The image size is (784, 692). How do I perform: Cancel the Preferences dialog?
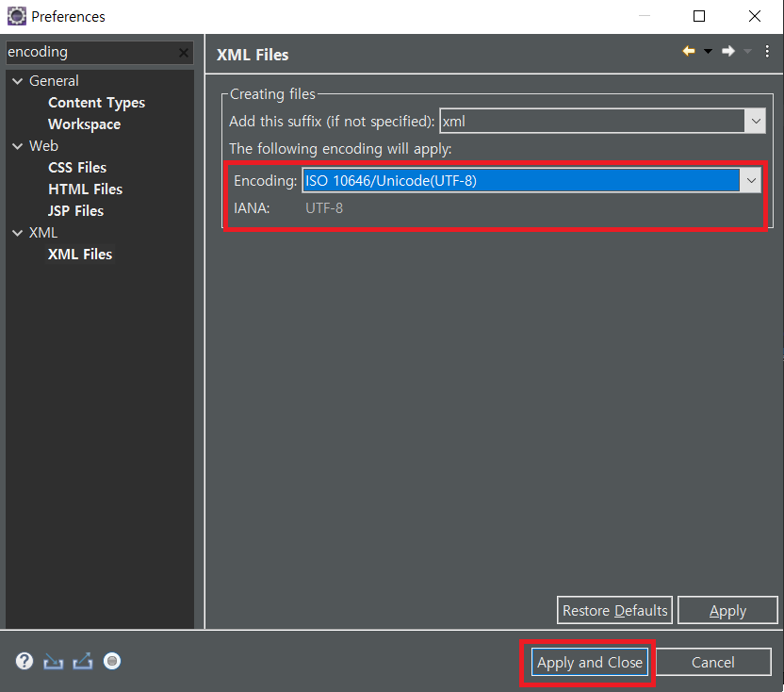(x=713, y=662)
